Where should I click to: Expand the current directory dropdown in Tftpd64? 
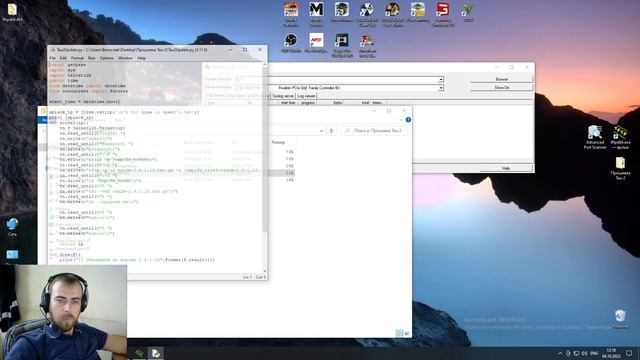point(441,79)
